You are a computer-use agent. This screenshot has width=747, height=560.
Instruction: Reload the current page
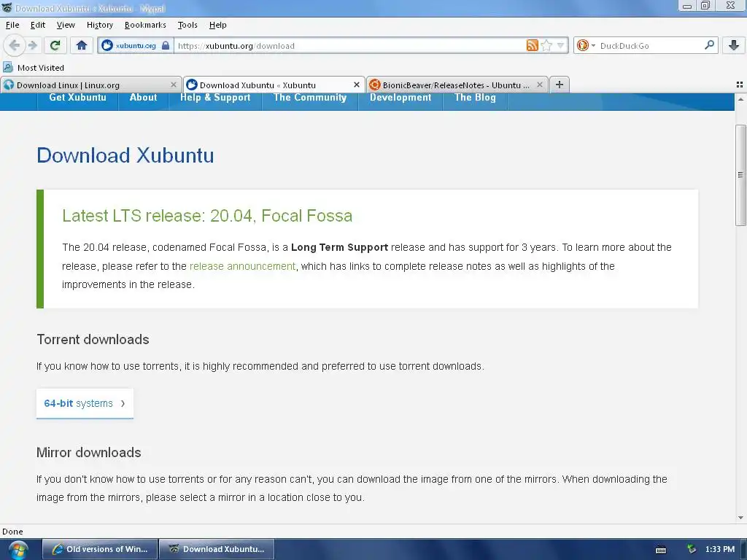tap(55, 45)
